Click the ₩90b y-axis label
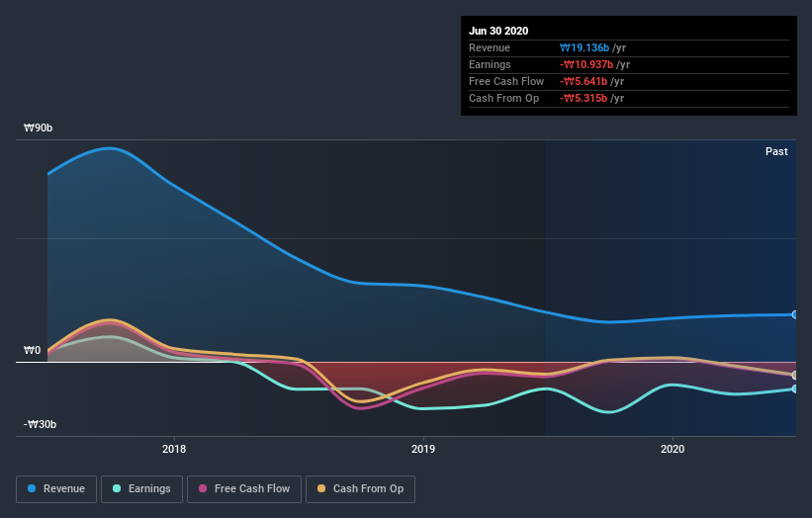The height and width of the screenshot is (518, 812). coord(38,128)
